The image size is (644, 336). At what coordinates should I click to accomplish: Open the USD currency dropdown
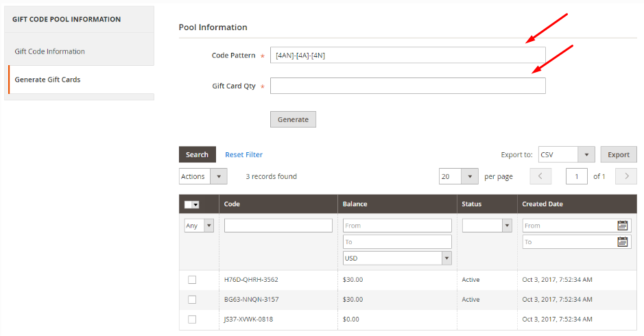[397, 258]
